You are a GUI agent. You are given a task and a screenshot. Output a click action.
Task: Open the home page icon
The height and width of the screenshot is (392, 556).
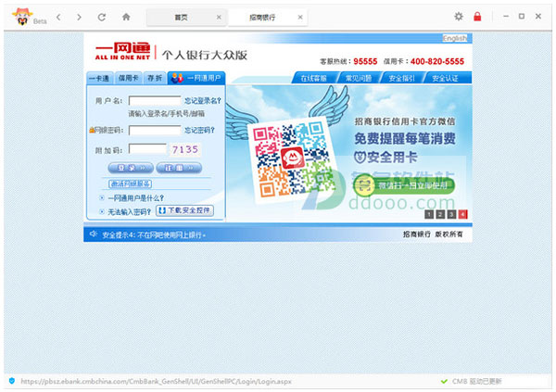coord(126,17)
